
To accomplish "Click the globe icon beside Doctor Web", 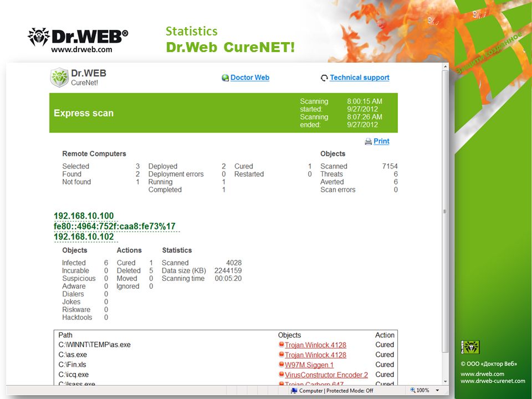I will pos(226,78).
